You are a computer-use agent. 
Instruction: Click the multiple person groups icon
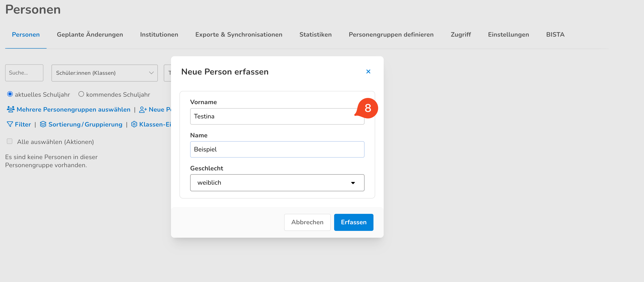[x=10, y=109]
